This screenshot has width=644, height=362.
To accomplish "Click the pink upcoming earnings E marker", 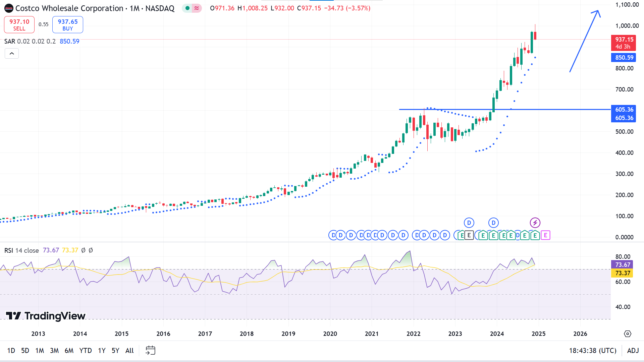I will click(x=545, y=235).
